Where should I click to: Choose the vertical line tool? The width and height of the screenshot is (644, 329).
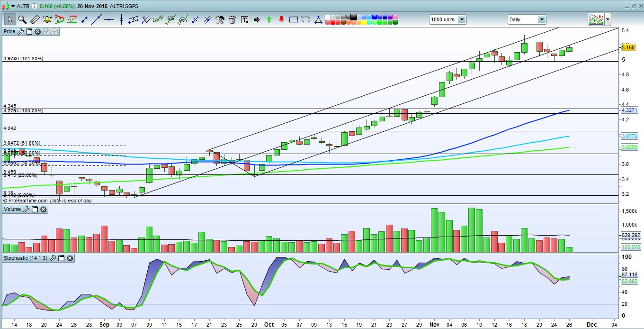(x=121, y=19)
